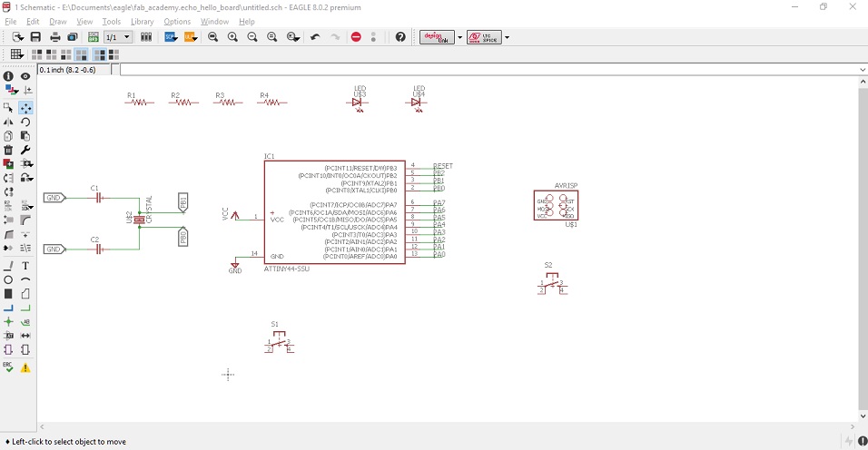Open the Help question mark icon
Viewport: 868px width, 450px height.
(x=400, y=37)
